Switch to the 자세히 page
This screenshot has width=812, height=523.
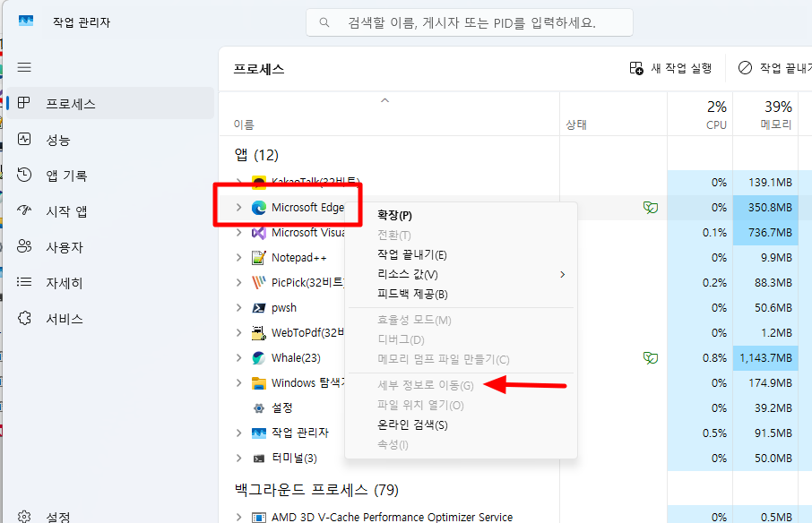[x=110, y=282]
